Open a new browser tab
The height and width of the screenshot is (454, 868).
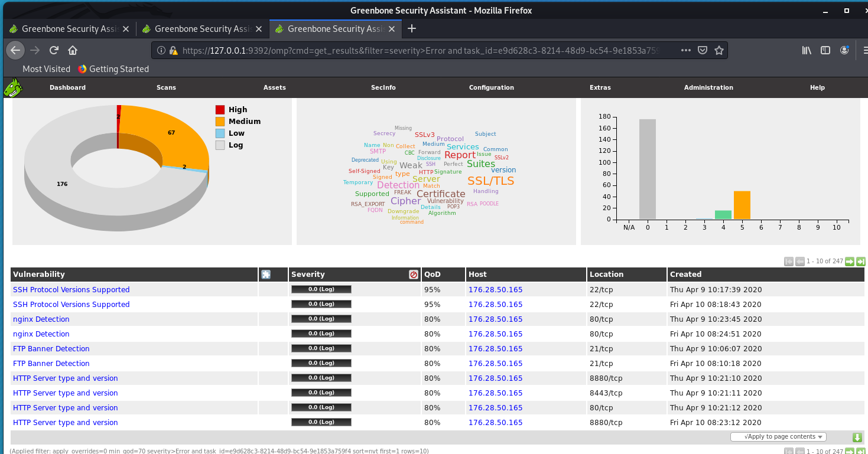point(412,28)
